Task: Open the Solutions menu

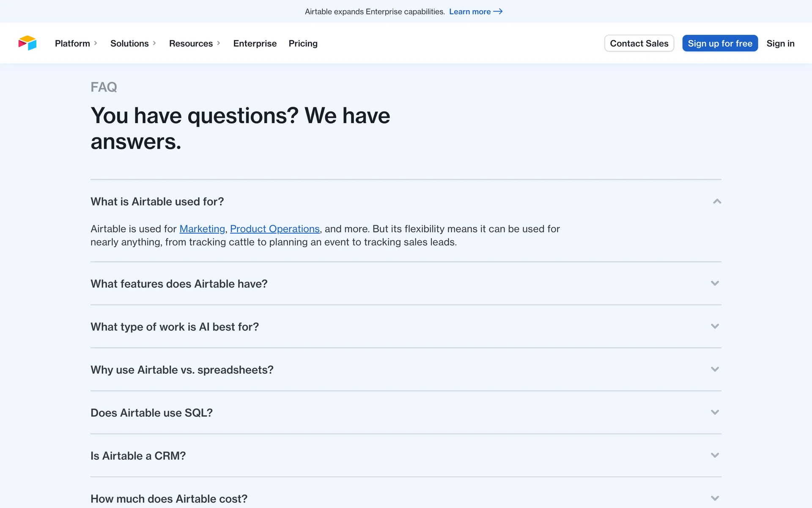Action: tap(129, 43)
